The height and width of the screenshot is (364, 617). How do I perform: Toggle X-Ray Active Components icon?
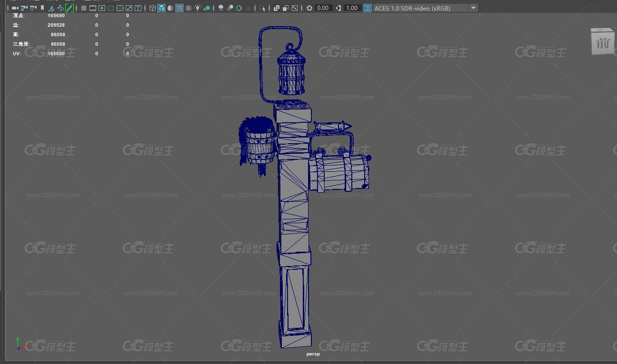(286, 8)
